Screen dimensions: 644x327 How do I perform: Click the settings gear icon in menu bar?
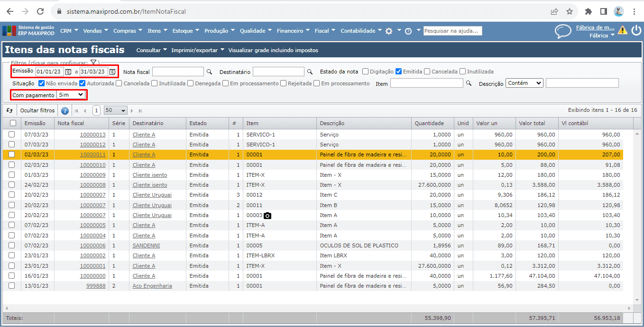click(x=389, y=31)
